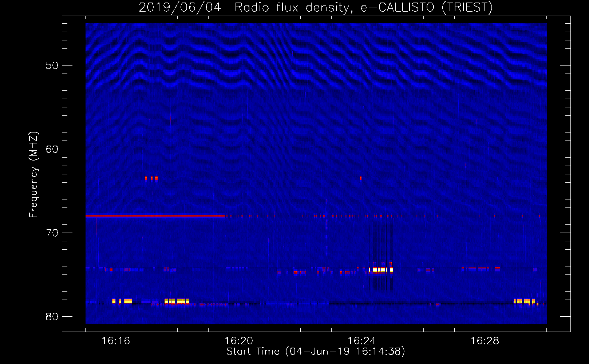Click the plot title '2019/06/04 Radio flux density'
The width and height of the screenshot is (589, 364).
click(316, 7)
